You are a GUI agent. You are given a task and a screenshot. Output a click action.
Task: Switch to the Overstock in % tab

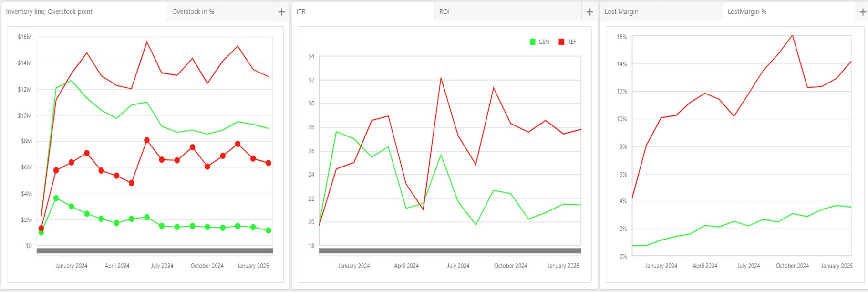coord(220,12)
